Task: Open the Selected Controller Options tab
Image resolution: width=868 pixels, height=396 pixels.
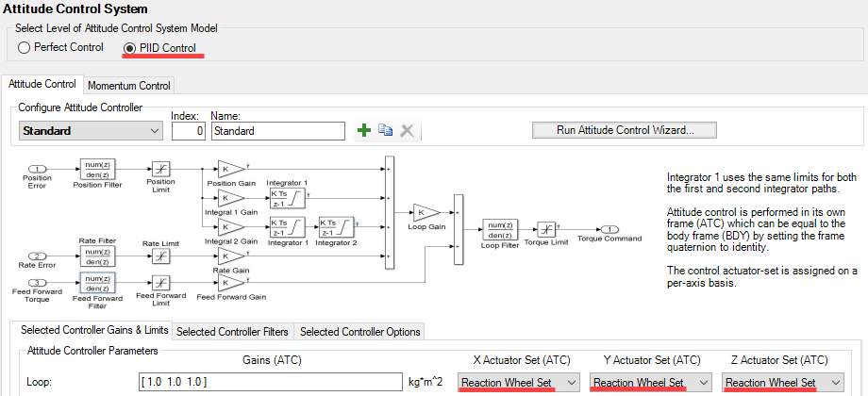Action: click(x=359, y=331)
